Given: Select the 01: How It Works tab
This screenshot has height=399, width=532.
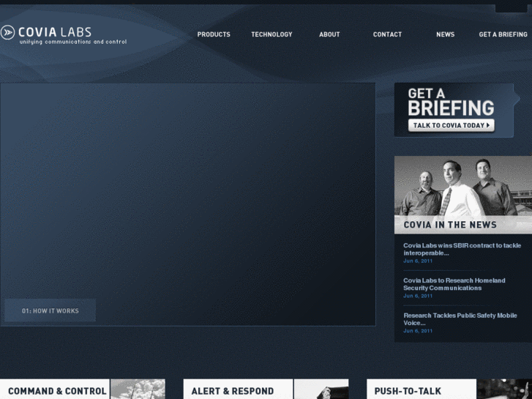Looking at the screenshot, I should 50,310.
